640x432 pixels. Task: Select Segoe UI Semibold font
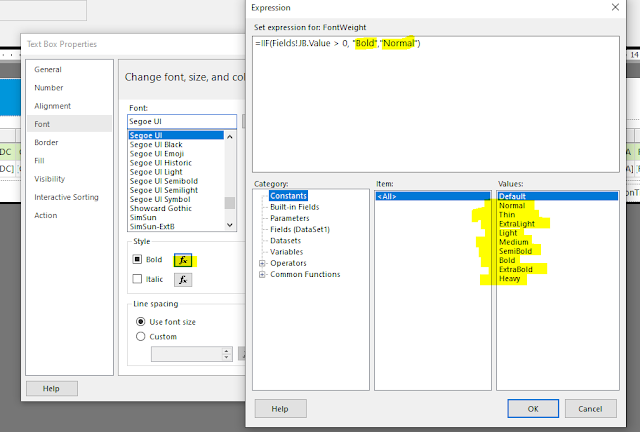164,181
